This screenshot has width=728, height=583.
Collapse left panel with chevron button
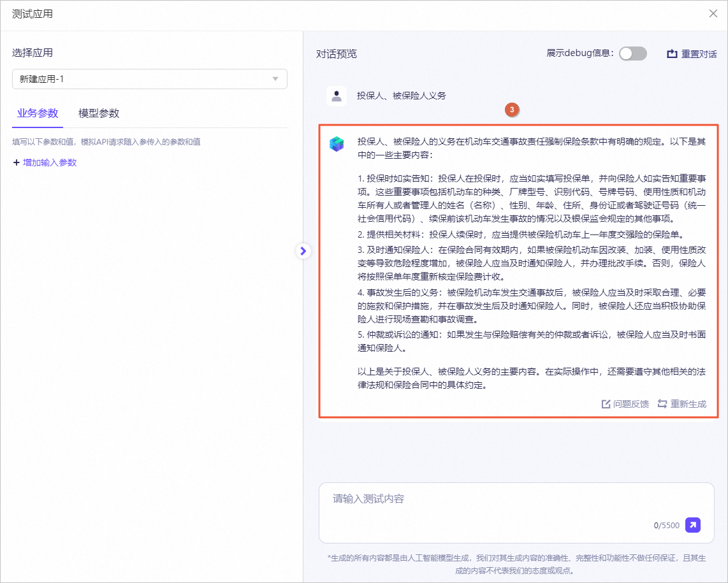(303, 251)
